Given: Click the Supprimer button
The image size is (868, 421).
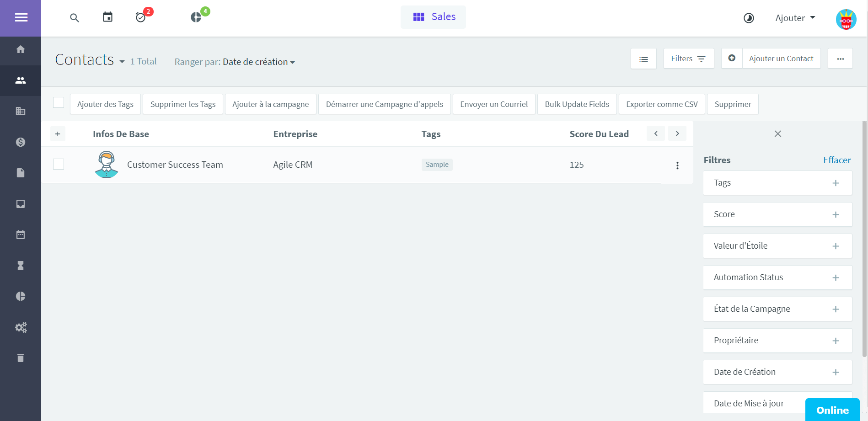Looking at the screenshot, I should [733, 104].
